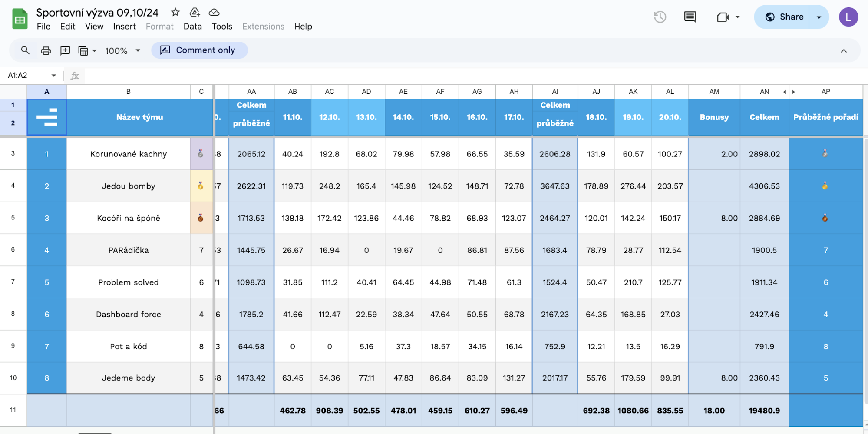Viewport: 868px width, 434px height.
Task: Click the document title Sportovní výzva 09,10/24
Action: pyautogui.click(x=97, y=13)
